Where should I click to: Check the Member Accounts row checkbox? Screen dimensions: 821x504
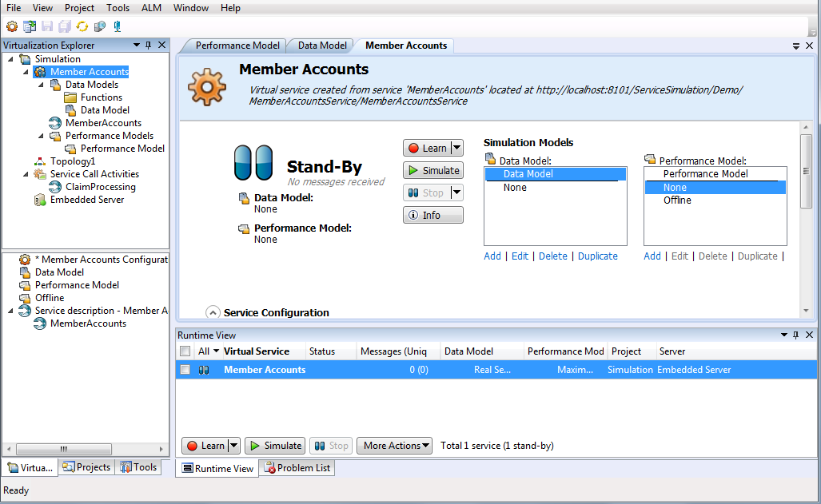pos(185,370)
